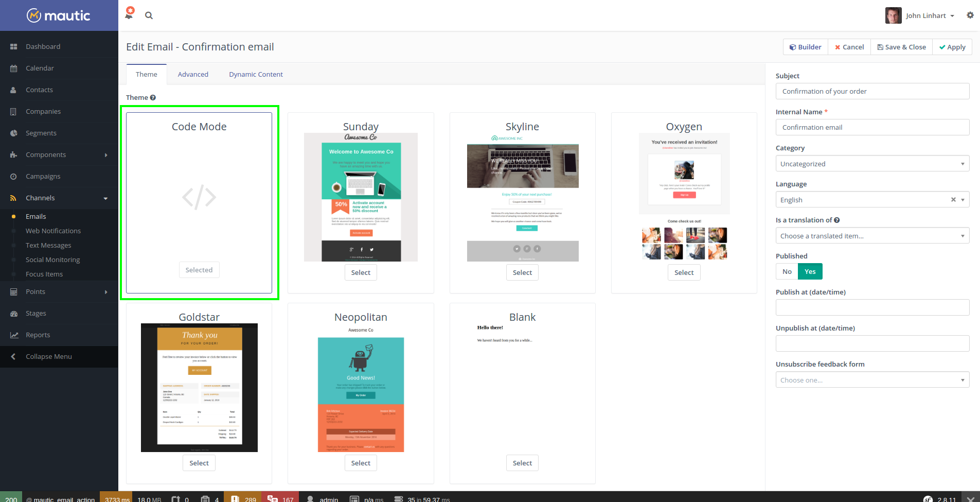980x502 pixels.
Task: Click the Theme help question icon
Action: point(153,97)
